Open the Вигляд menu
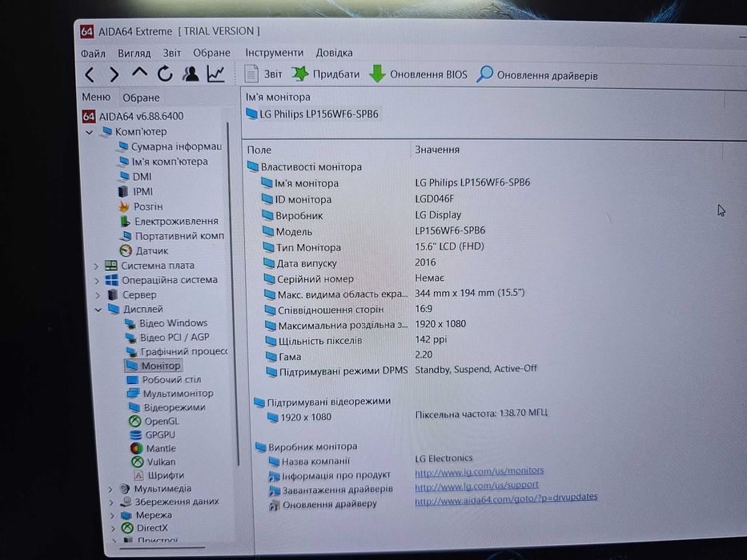 click(x=135, y=53)
